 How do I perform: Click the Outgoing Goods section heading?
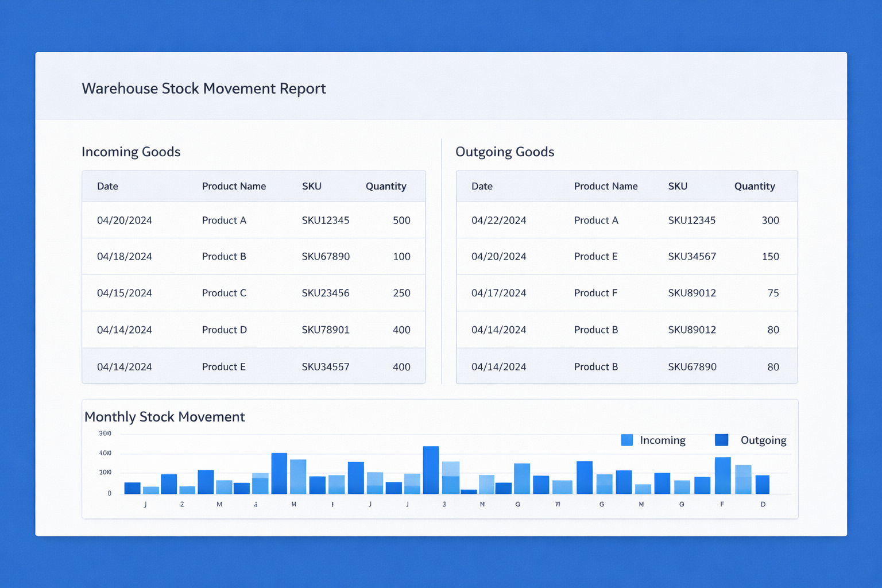tap(505, 152)
